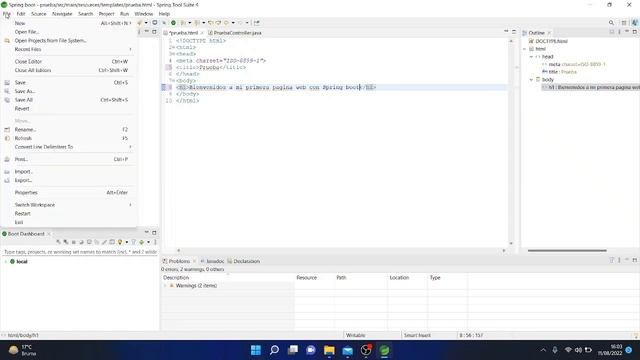Select DOCTYPE:html in Outline
This screenshot has width=640, height=360.
coord(551,41)
